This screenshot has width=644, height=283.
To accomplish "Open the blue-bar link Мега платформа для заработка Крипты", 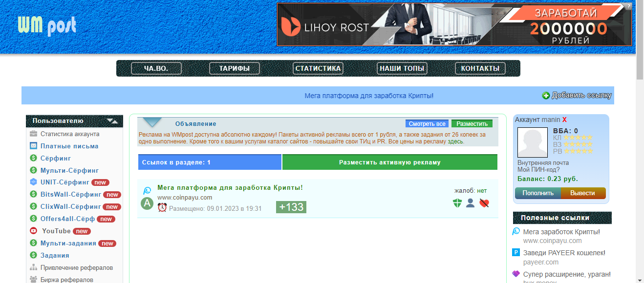I will click(369, 96).
